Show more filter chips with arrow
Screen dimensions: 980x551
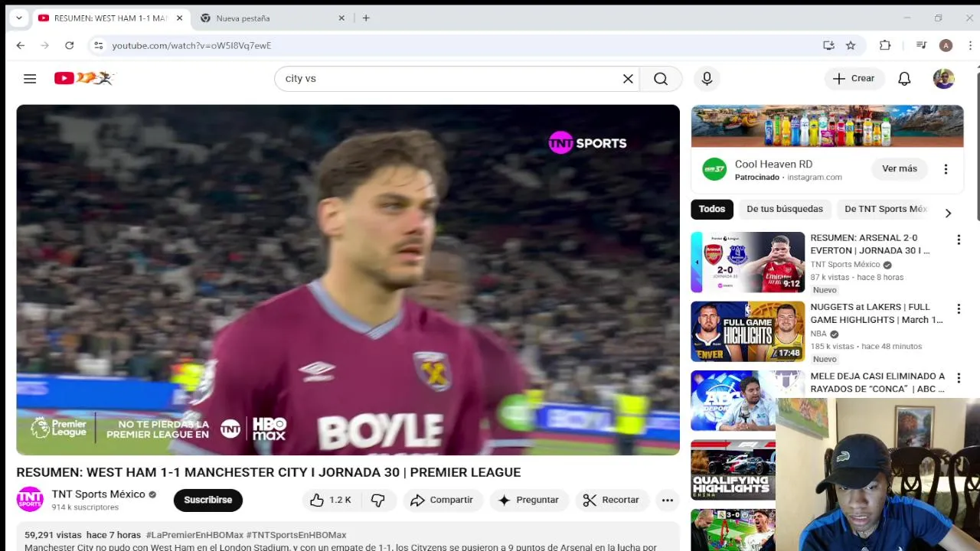click(x=948, y=213)
